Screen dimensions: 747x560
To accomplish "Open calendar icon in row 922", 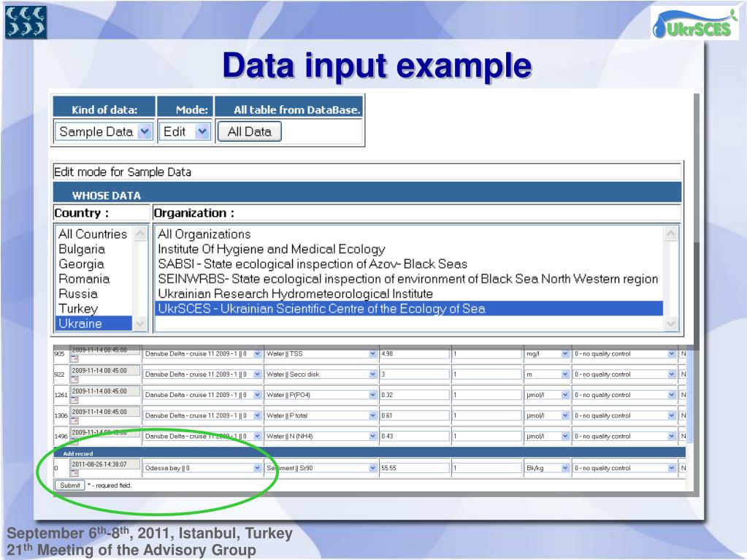I will pos(74,380).
